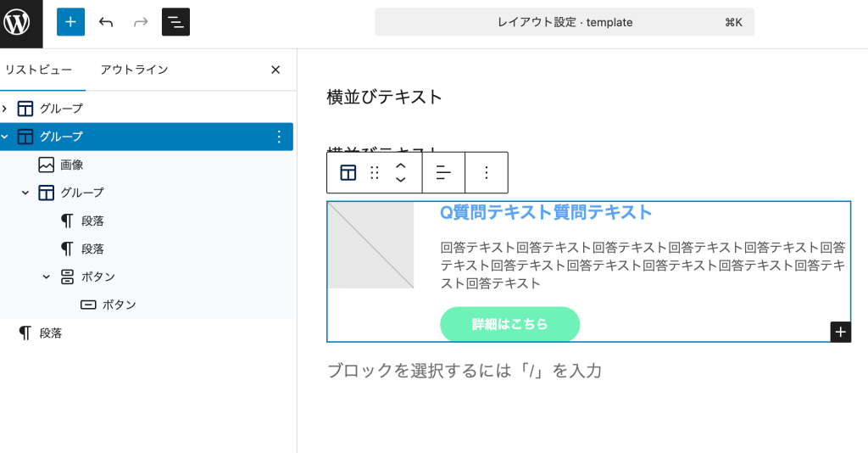Screen dimensions: 868x453
Task: Select the first 段落 under nested group
Action: pyautogui.click(x=147, y=221)
